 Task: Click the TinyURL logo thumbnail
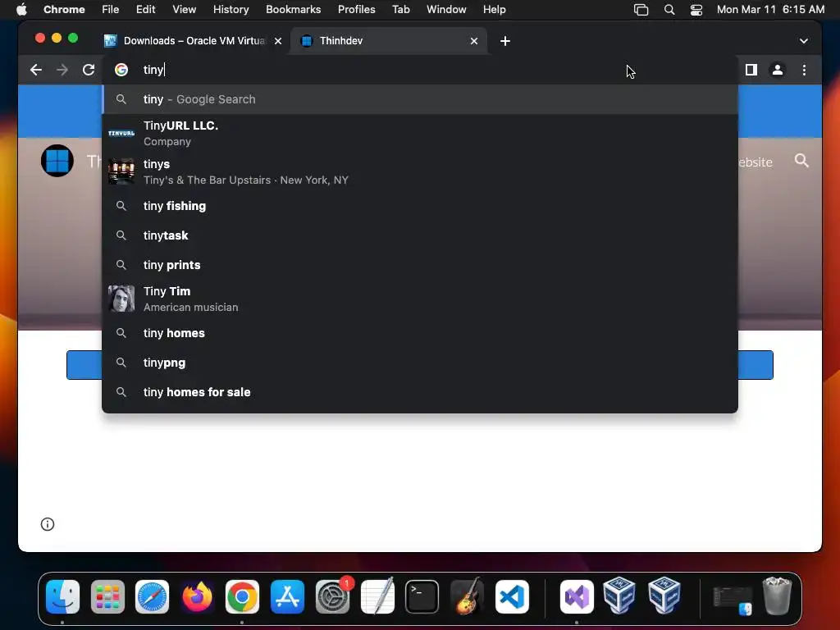click(121, 134)
